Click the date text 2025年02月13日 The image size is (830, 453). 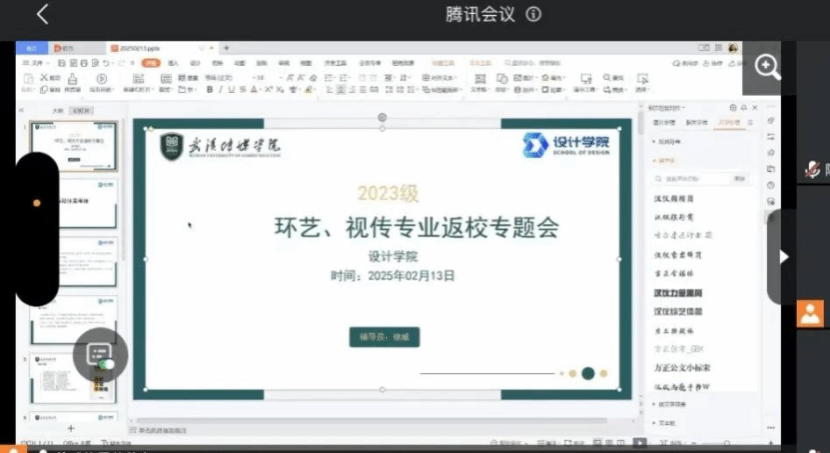(411, 276)
